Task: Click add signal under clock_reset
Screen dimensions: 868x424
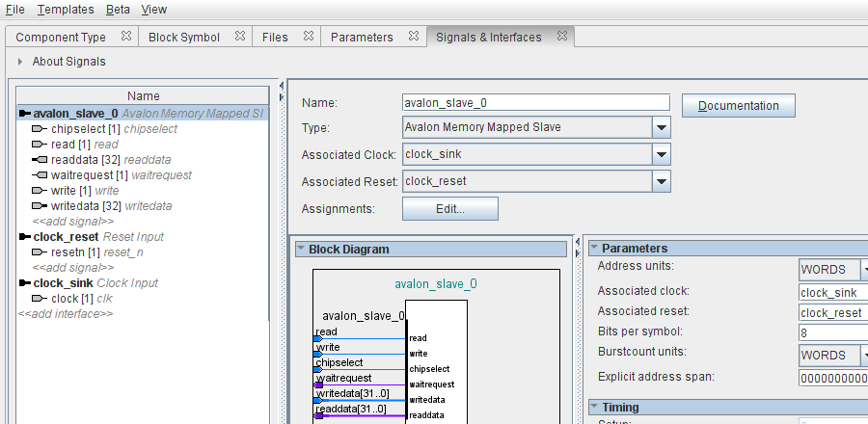Action: [73, 268]
